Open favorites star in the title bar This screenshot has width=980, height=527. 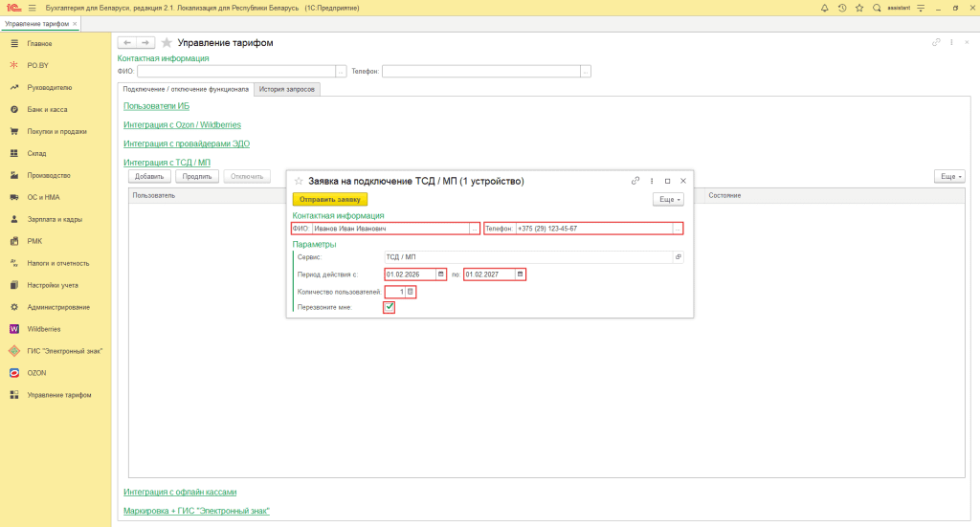[859, 8]
